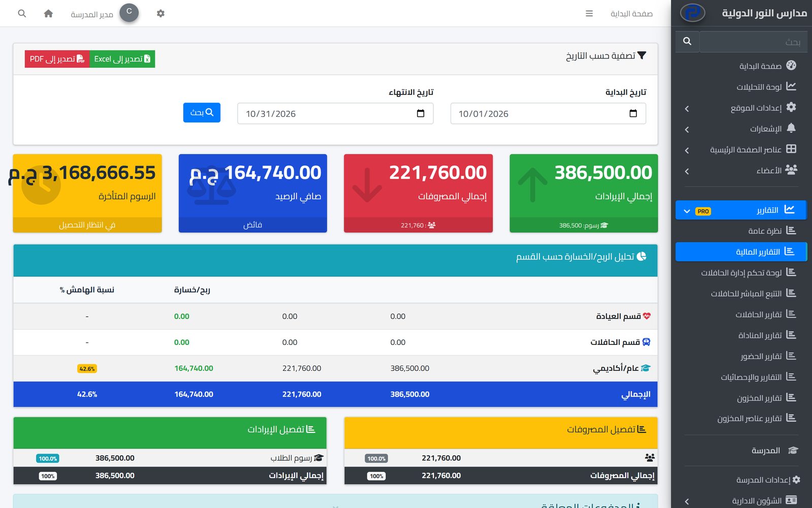Open the user avatar labeled C
The width and height of the screenshot is (812, 508).
pyautogui.click(x=129, y=13)
